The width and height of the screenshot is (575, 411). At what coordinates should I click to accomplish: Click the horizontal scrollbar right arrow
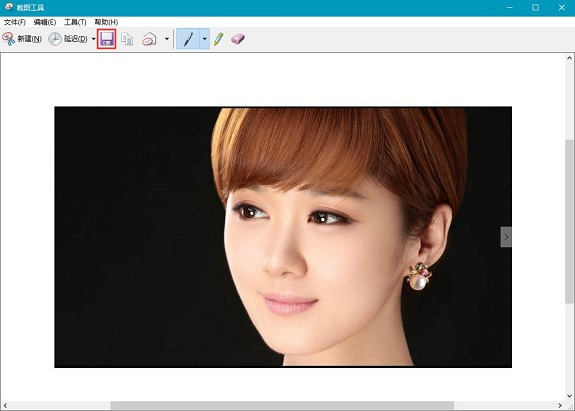(560, 406)
